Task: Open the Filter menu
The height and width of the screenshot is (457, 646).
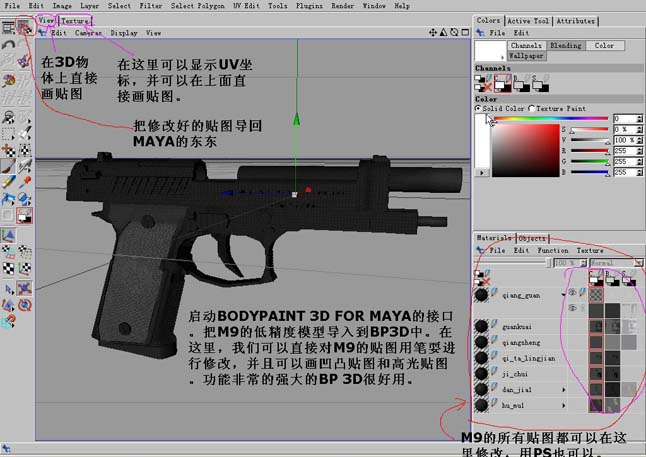Action: [151, 6]
